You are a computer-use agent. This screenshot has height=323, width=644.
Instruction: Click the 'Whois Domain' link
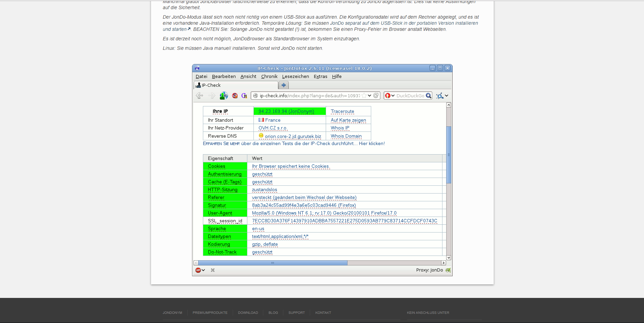(x=346, y=136)
